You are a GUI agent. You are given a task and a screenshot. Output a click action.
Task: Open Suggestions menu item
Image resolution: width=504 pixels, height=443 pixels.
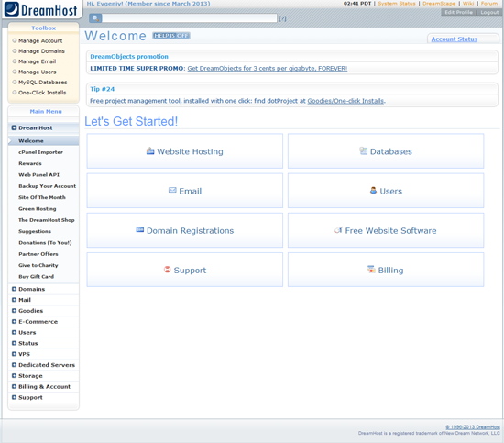tap(35, 231)
